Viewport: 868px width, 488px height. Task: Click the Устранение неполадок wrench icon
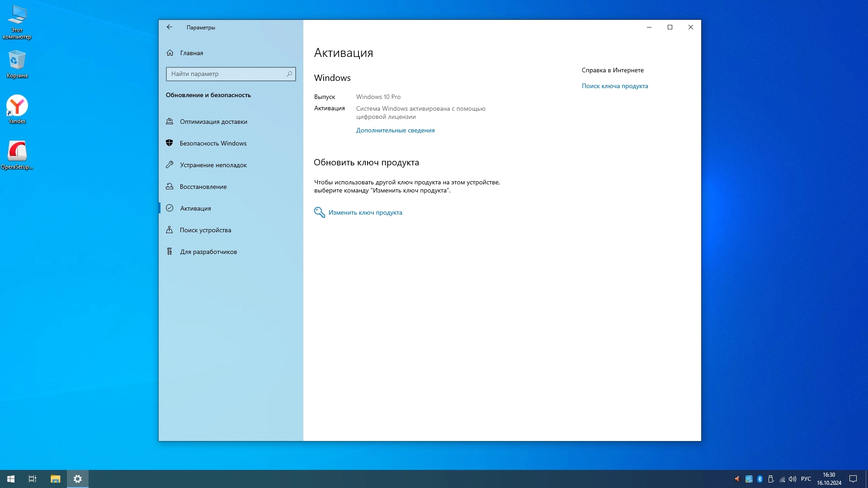pyautogui.click(x=170, y=164)
